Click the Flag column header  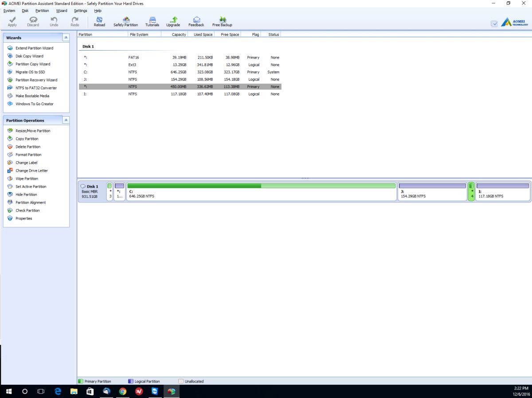[x=251, y=35]
